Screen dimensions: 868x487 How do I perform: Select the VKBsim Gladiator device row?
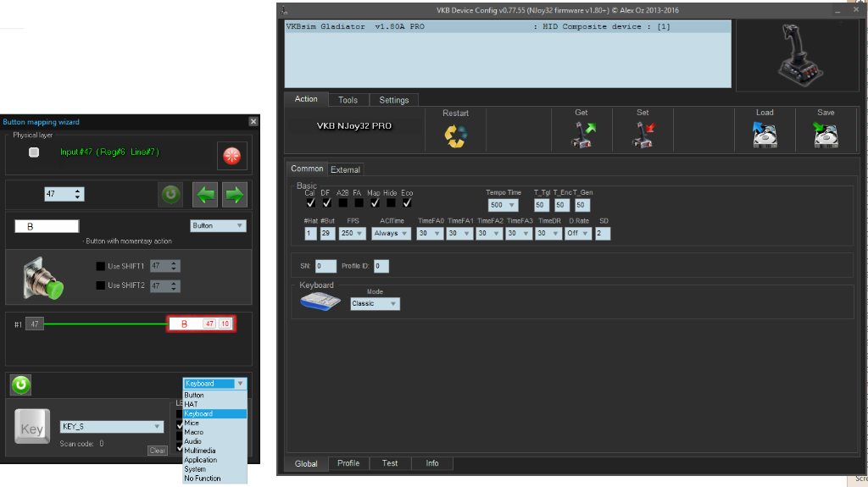[x=508, y=26]
